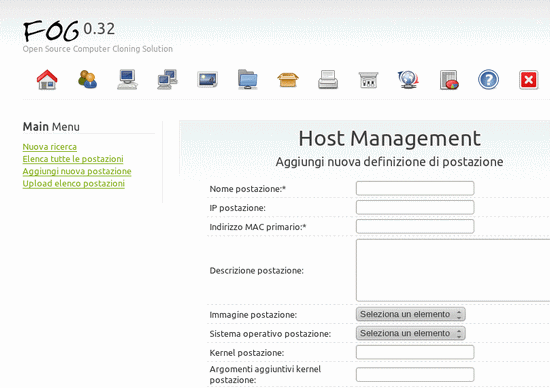Open Storage Management folder icon

[x=248, y=80]
